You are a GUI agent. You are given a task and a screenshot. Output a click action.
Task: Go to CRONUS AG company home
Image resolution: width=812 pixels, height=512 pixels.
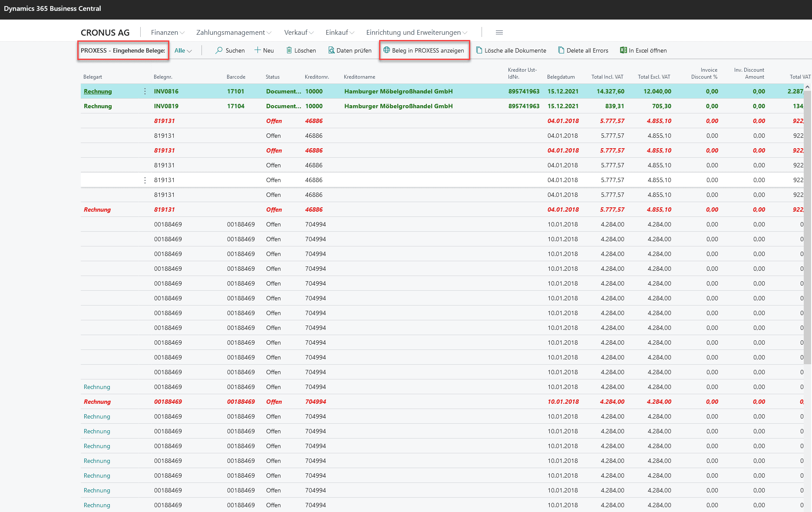105,33
